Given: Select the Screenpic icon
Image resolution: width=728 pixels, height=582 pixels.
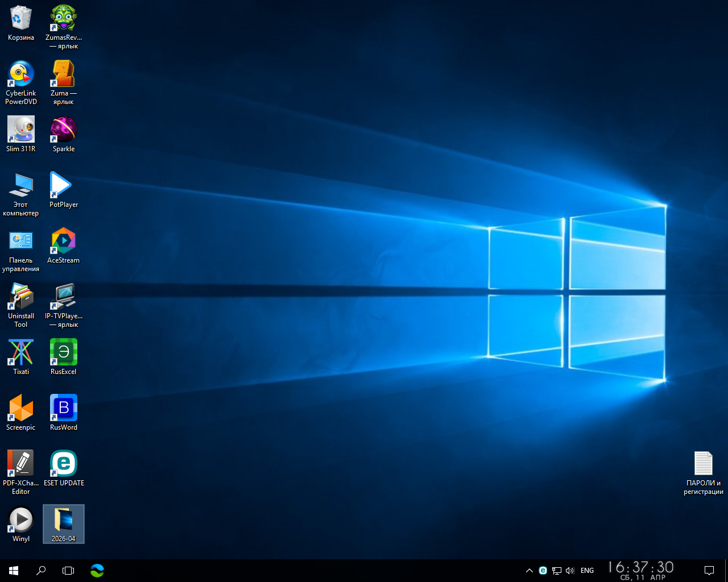Looking at the screenshot, I should click(x=21, y=413).
